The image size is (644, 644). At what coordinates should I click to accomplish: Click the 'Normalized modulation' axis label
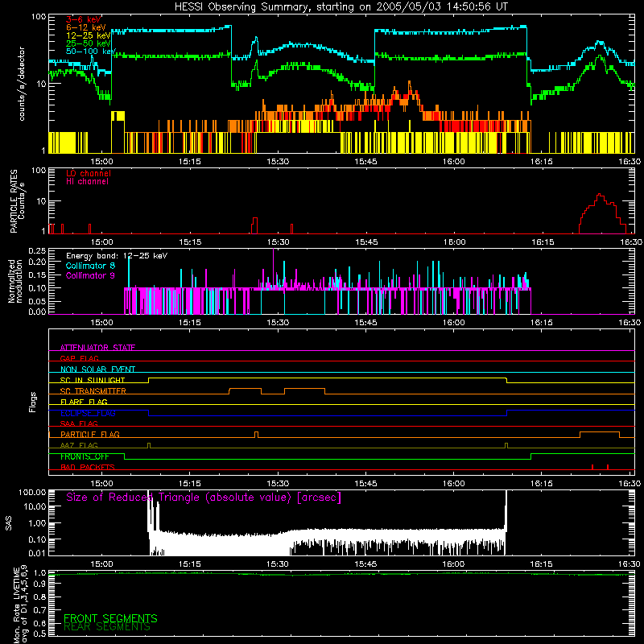pos(15,282)
